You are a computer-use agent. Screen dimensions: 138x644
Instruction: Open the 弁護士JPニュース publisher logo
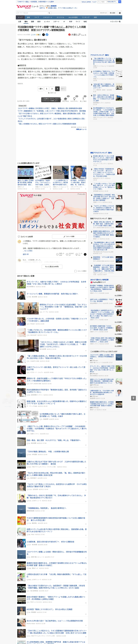(77, 35)
